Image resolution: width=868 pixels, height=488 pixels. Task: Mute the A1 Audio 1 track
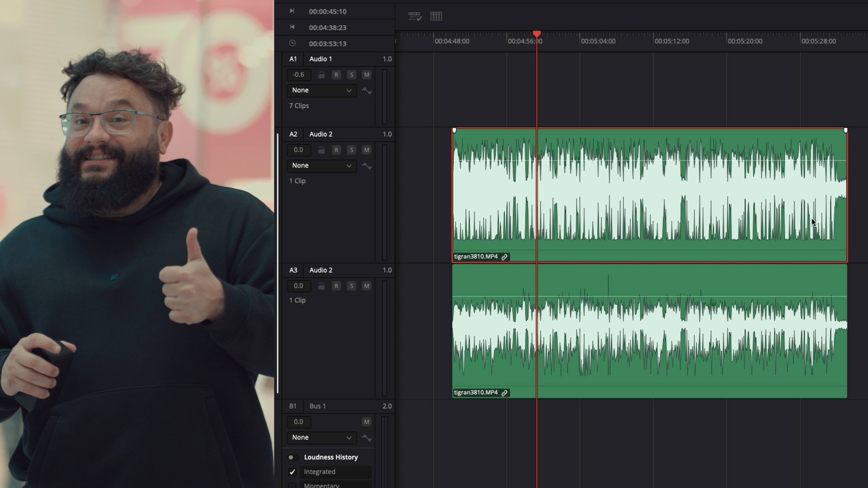point(367,75)
